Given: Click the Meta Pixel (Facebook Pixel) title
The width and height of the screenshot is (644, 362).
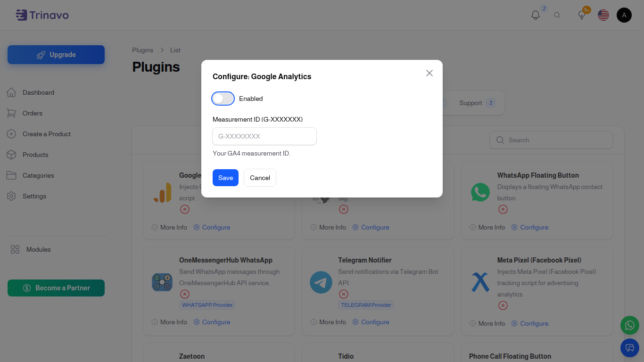Looking at the screenshot, I should 539,260.
